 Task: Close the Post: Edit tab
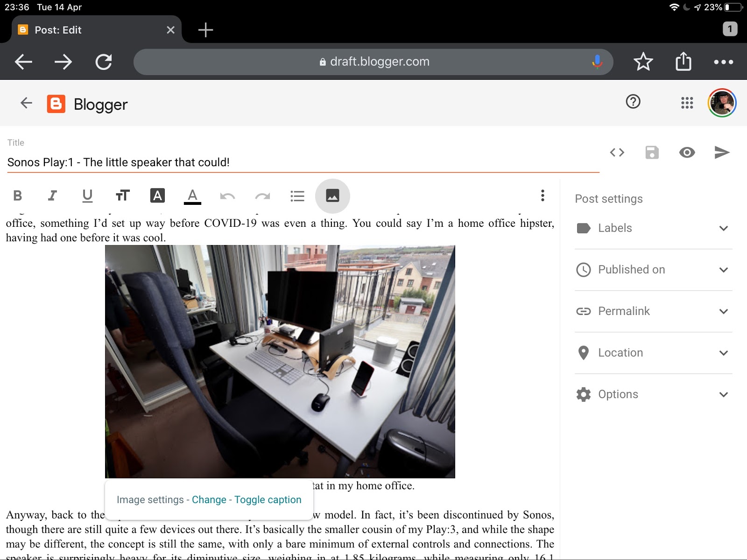[x=170, y=30]
